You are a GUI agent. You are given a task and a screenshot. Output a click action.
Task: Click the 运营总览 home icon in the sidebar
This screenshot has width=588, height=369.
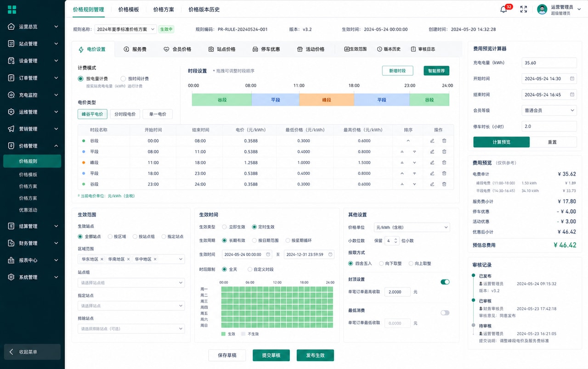click(12, 27)
